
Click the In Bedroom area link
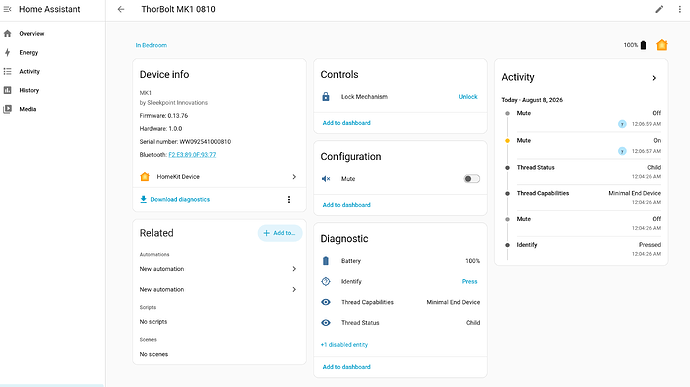coord(151,45)
